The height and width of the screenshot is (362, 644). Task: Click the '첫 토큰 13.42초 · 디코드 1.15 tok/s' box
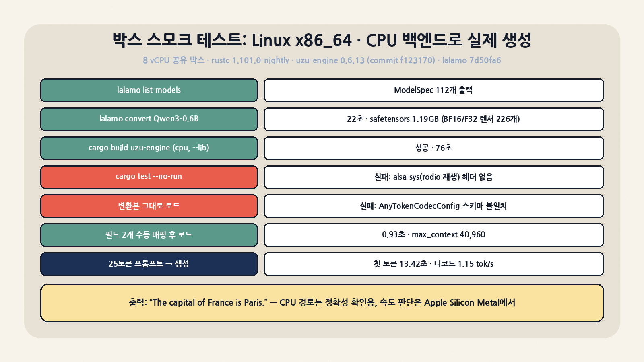(433, 264)
